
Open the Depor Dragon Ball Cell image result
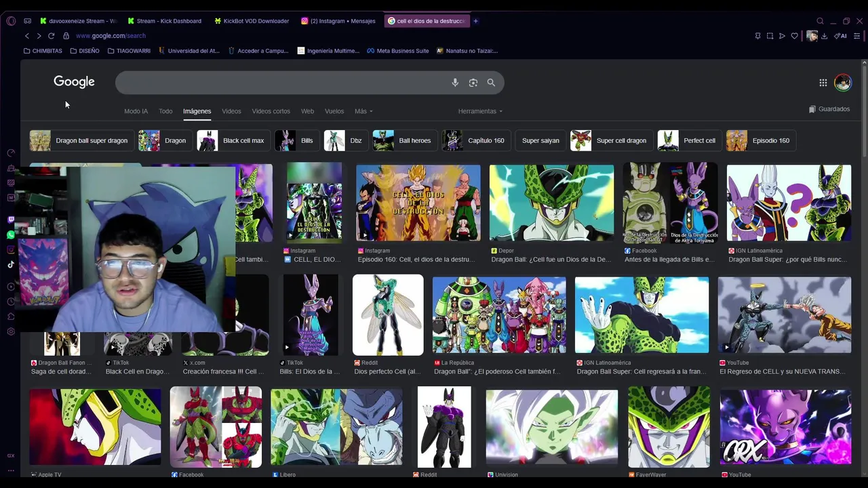[551, 203]
